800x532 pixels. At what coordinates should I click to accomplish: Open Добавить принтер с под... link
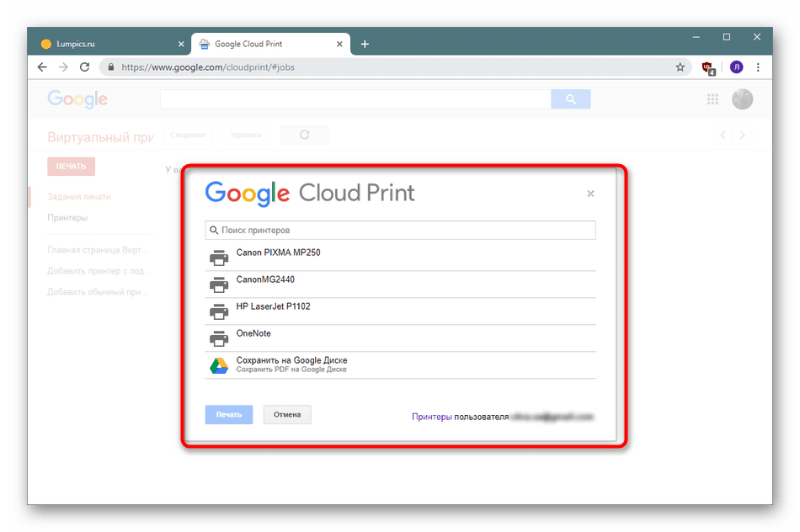99,271
